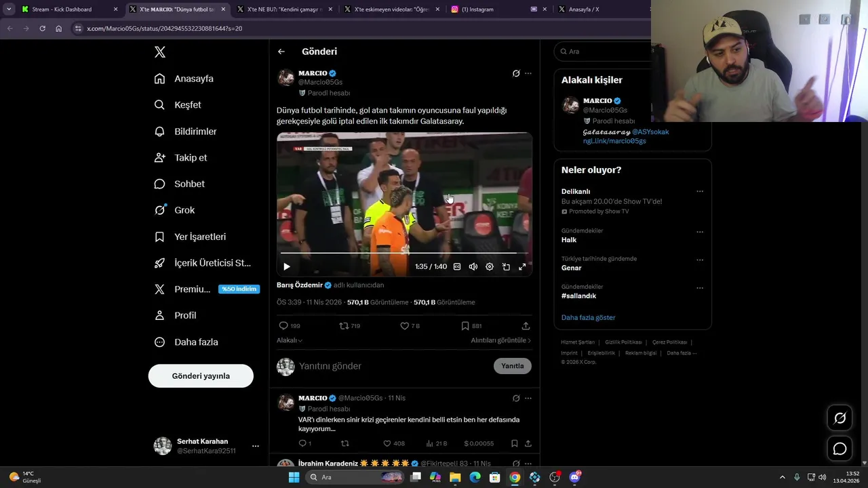This screenshot has height=488, width=868.
Task: Toggle video captions
Action: pos(457,267)
